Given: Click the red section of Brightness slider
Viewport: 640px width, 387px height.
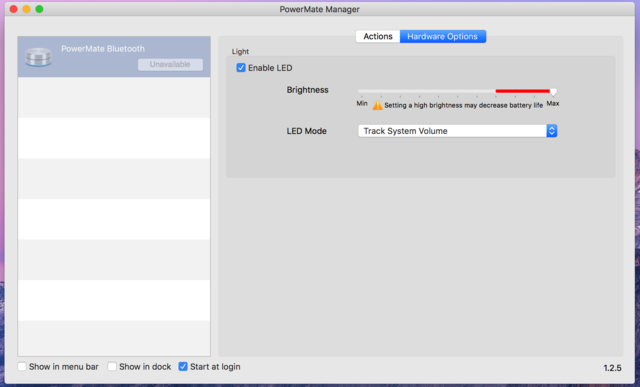Looking at the screenshot, I should pos(522,91).
